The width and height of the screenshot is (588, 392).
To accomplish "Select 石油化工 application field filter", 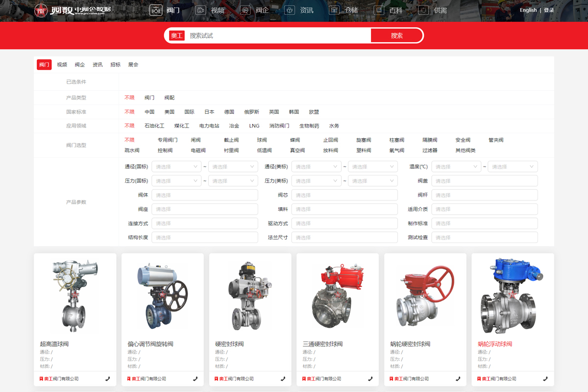I will (154, 126).
